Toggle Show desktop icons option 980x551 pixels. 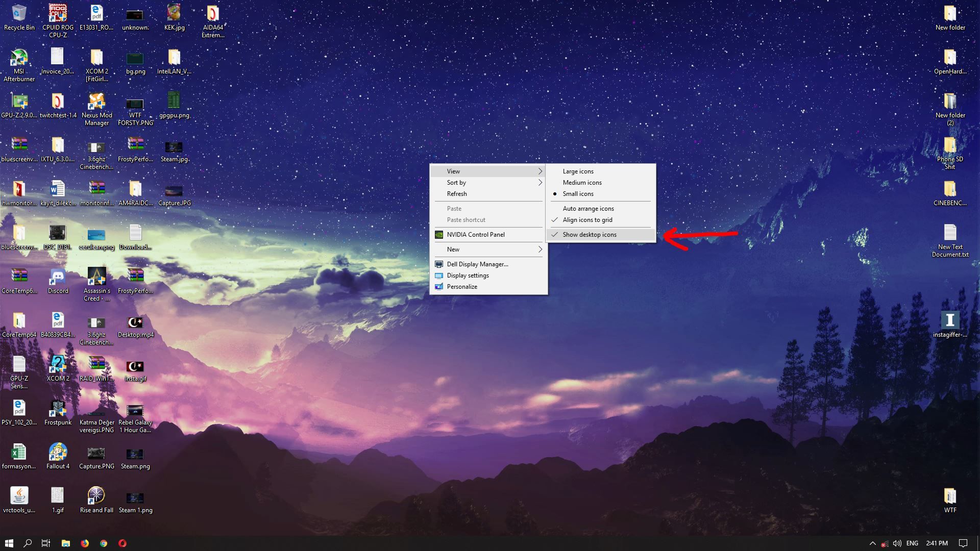click(x=590, y=235)
